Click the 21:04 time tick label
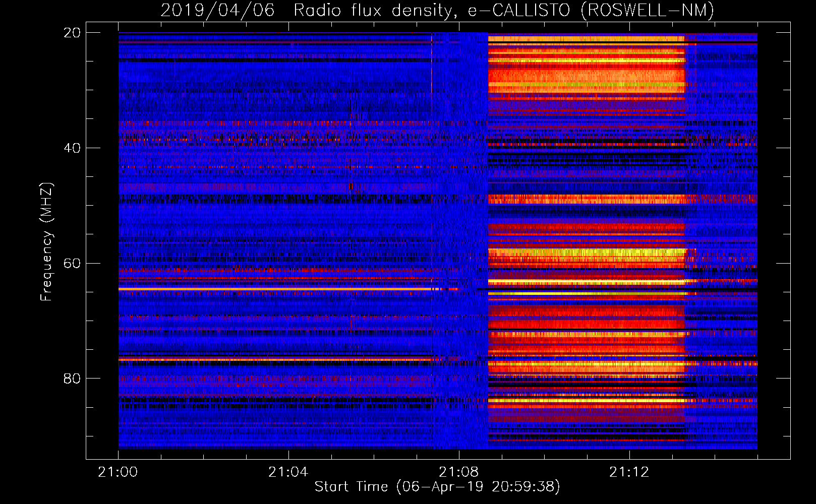Viewport: 816px width, 504px height. [x=288, y=472]
